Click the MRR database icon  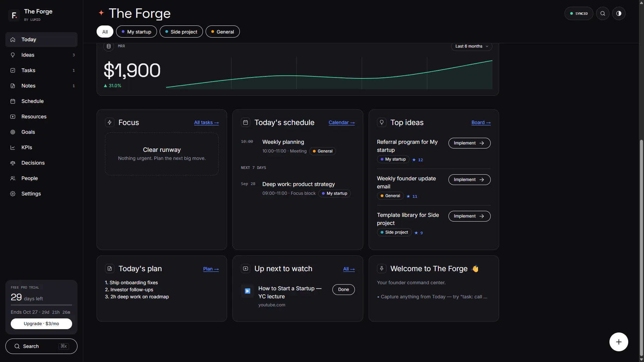tap(109, 46)
